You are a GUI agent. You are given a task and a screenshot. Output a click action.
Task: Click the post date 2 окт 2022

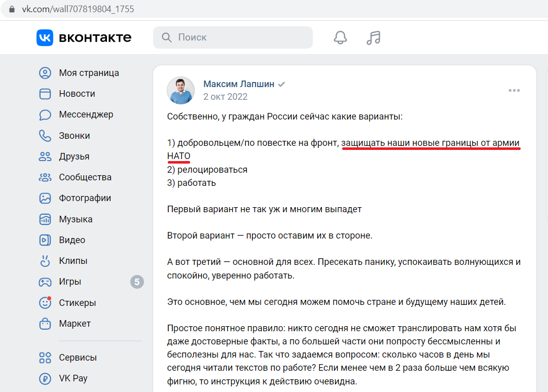pyautogui.click(x=226, y=97)
